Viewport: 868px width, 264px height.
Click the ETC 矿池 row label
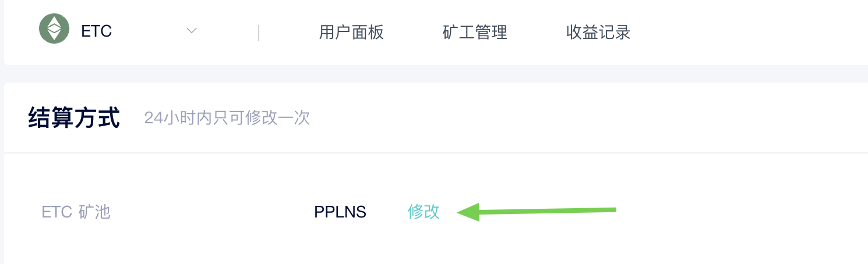point(76,212)
